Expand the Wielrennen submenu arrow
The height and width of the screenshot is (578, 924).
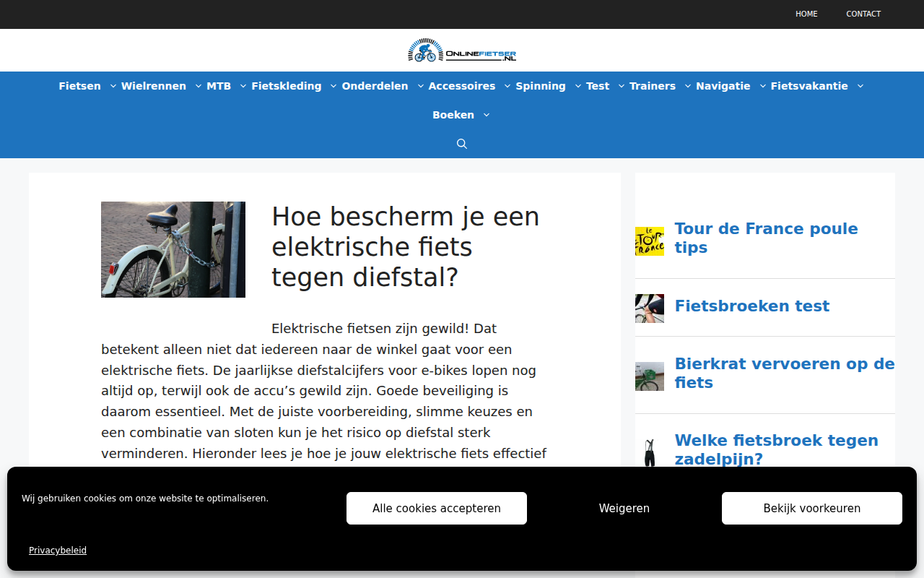[x=199, y=86]
